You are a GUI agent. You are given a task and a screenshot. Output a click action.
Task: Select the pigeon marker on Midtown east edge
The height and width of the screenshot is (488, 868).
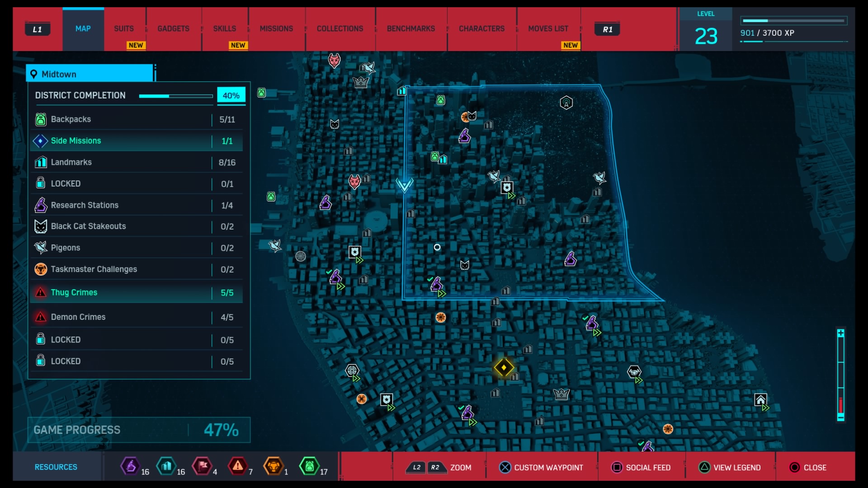click(x=599, y=178)
